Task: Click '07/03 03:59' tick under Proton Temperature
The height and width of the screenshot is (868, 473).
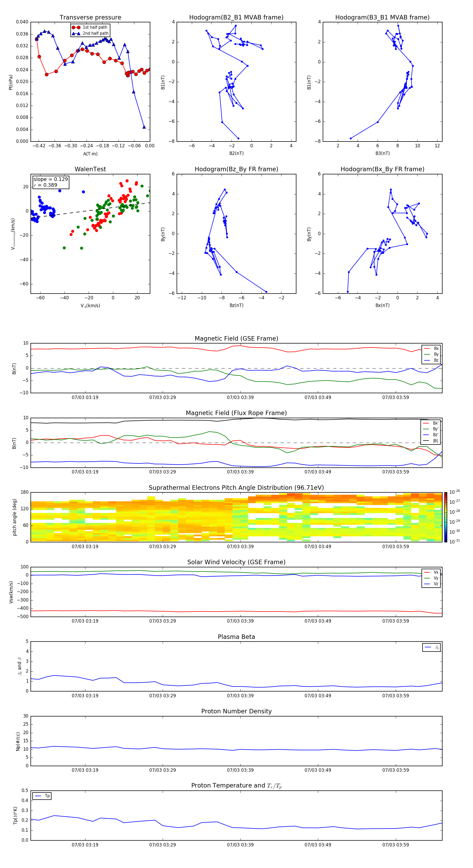Action: point(395,845)
